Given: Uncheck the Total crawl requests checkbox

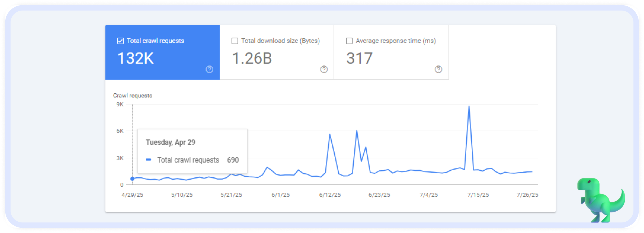Looking at the screenshot, I should pyautogui.click(x=120, y=41).
